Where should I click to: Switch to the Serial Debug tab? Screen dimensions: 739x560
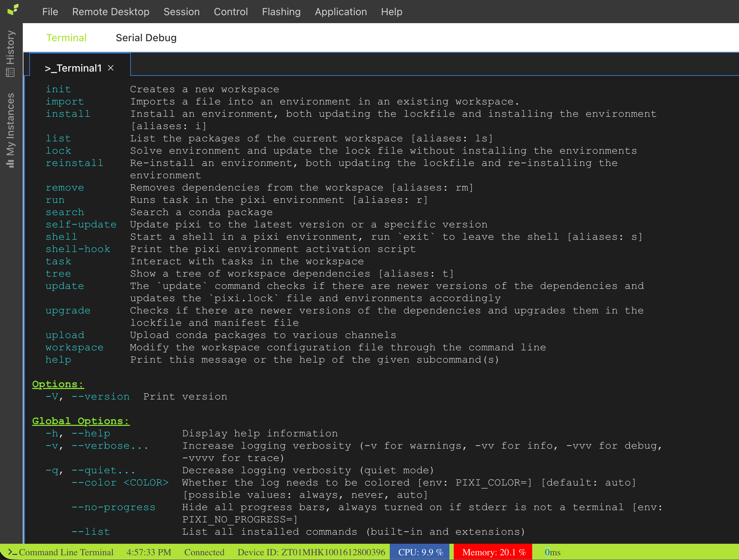click(x=146, y=38)
